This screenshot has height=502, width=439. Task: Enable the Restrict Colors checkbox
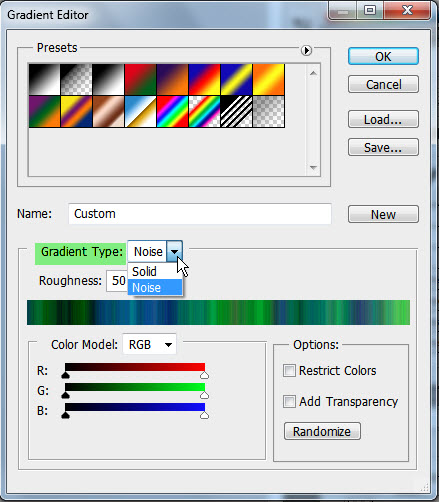(x=289, y=370)
